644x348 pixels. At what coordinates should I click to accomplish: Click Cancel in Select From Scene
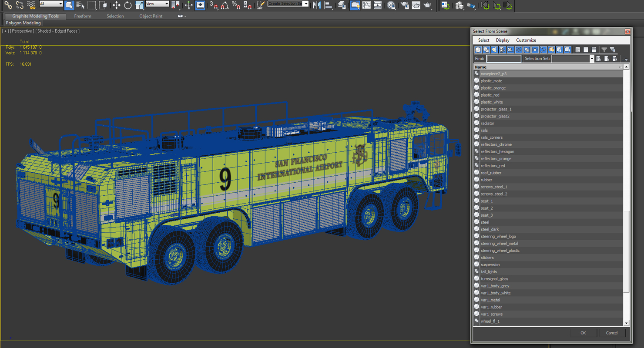(x=612, y=333)
